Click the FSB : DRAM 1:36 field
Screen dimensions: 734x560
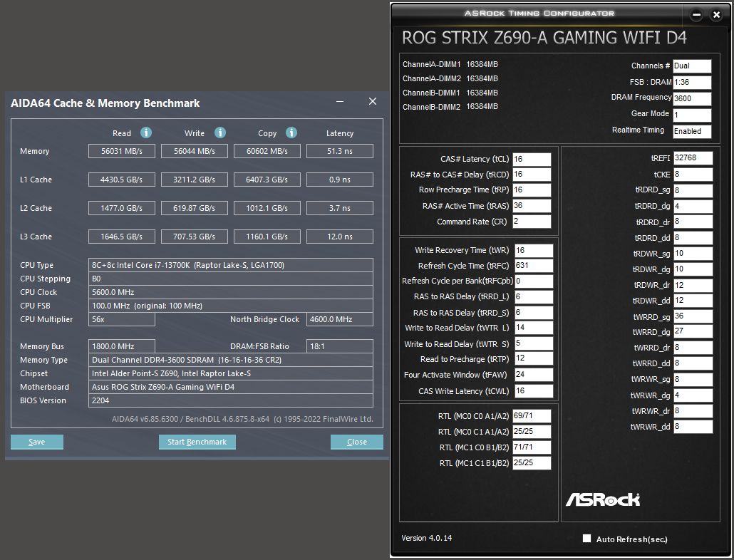coord(693,83)
